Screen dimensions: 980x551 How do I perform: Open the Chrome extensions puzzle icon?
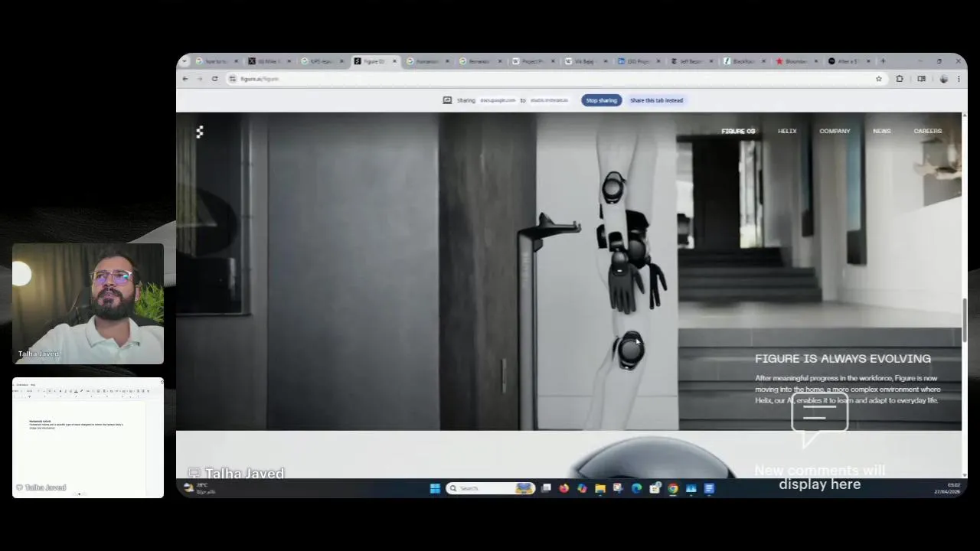[x=900, y=79]
